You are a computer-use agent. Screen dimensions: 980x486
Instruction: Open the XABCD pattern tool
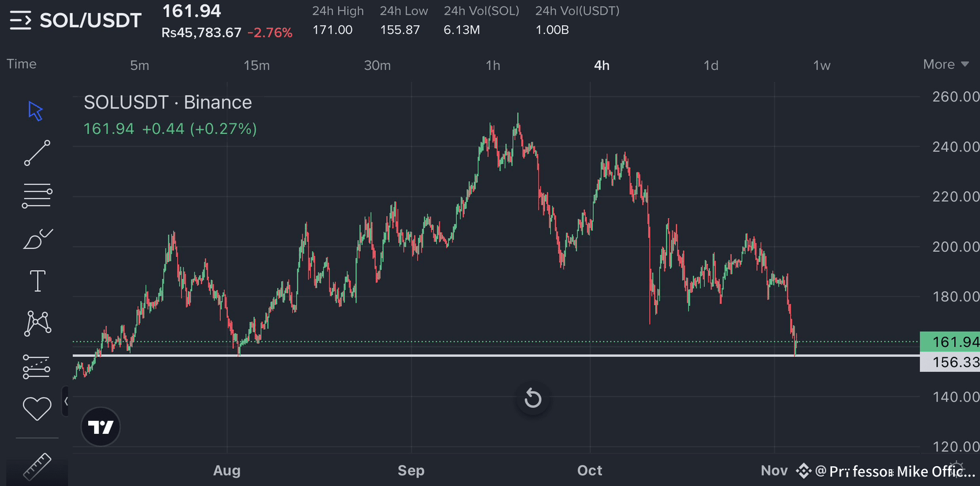[38, 323]
